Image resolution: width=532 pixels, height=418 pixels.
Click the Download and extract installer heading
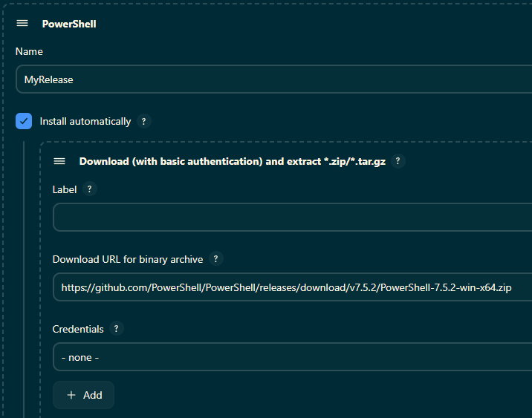click(x=232, y=161)
